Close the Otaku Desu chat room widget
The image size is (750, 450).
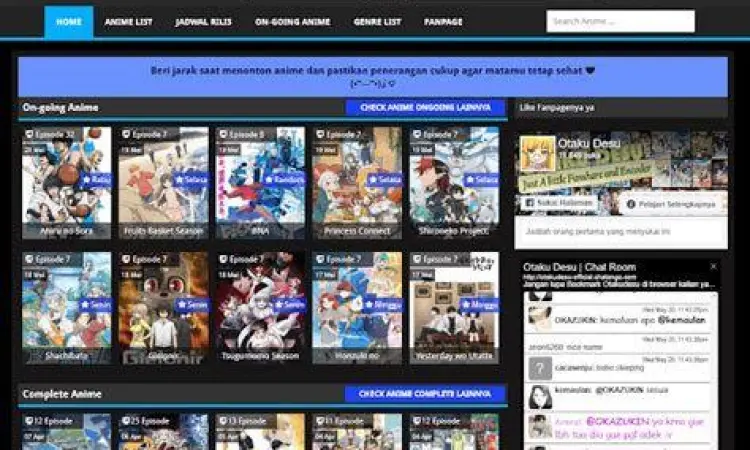[713, 267]
